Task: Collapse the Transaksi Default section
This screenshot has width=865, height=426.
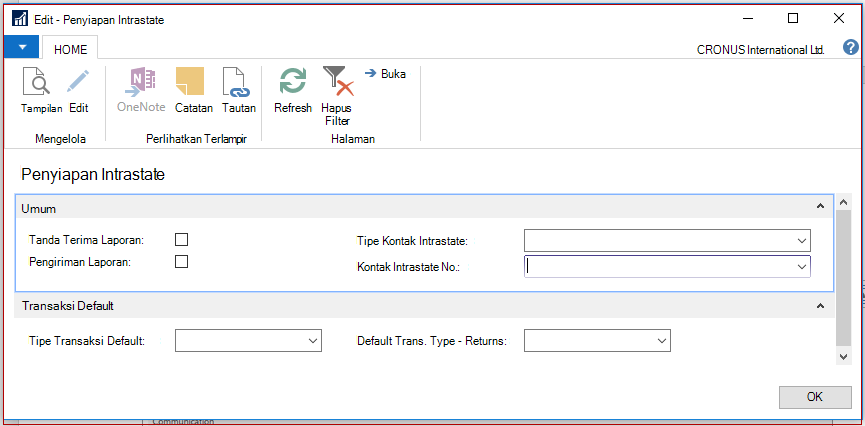Action: (820, 306)
